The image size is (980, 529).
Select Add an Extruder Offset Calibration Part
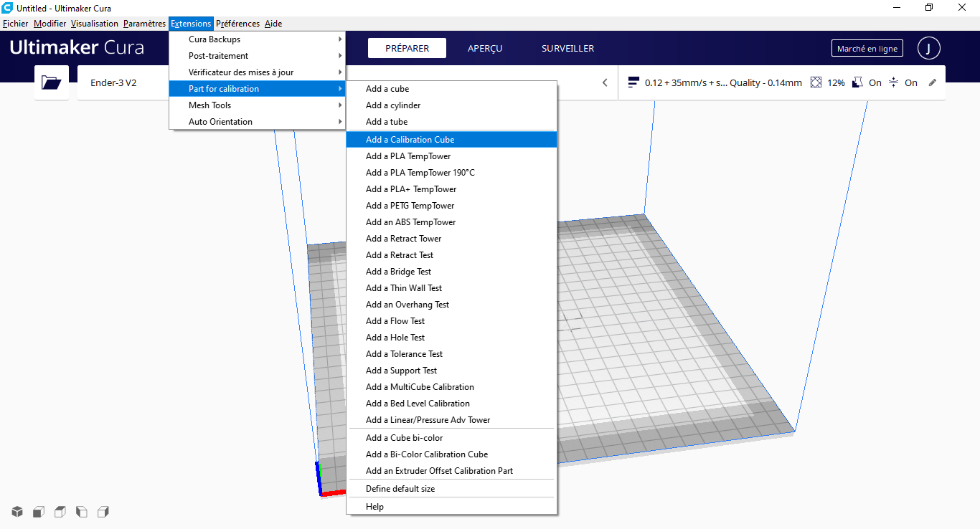(x=451, y=471)
